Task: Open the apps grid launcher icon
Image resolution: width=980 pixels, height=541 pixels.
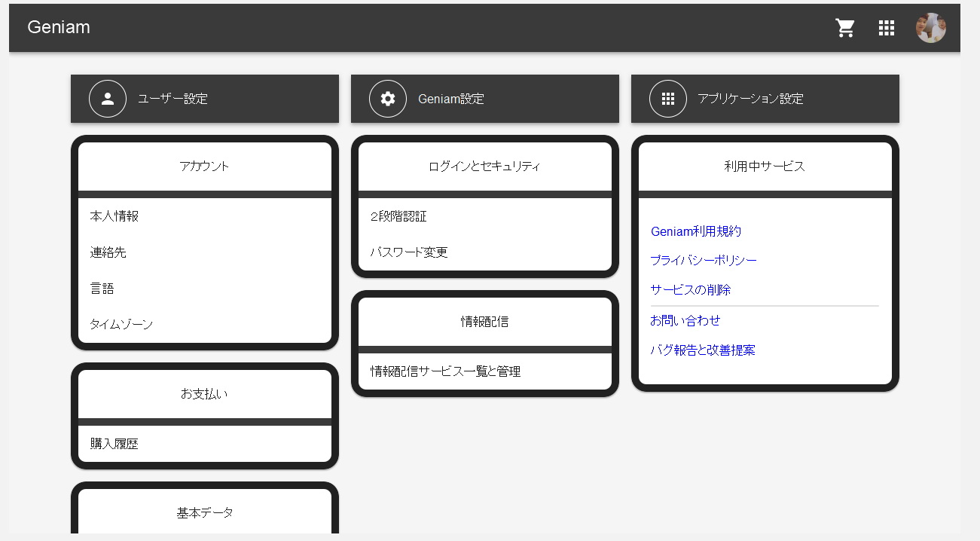Action: [x=887, y=28]
